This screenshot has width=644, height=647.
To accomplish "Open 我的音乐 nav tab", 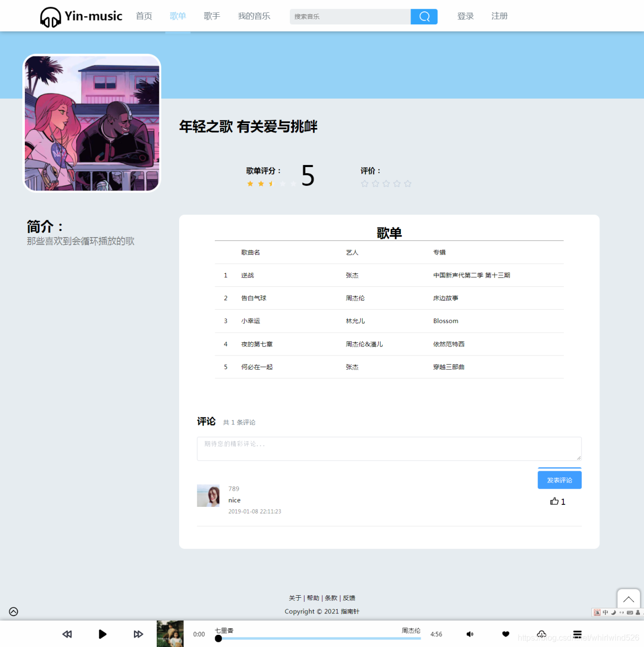I will click(x=254, y=16).
